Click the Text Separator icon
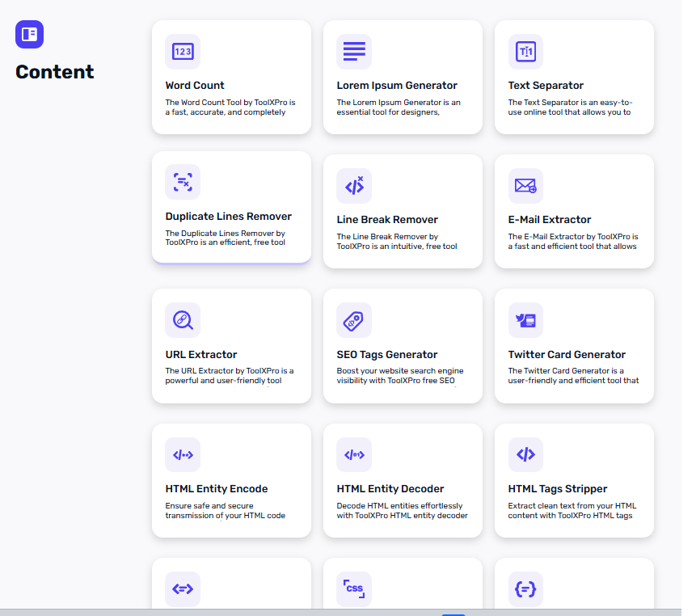This screenshot has width=696, height=616. [525, 52]
